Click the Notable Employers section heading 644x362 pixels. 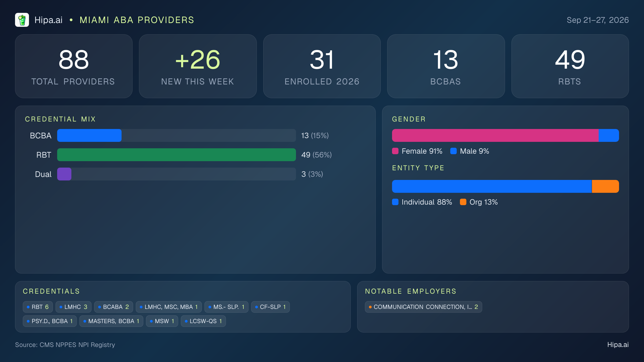click(411, 291)
